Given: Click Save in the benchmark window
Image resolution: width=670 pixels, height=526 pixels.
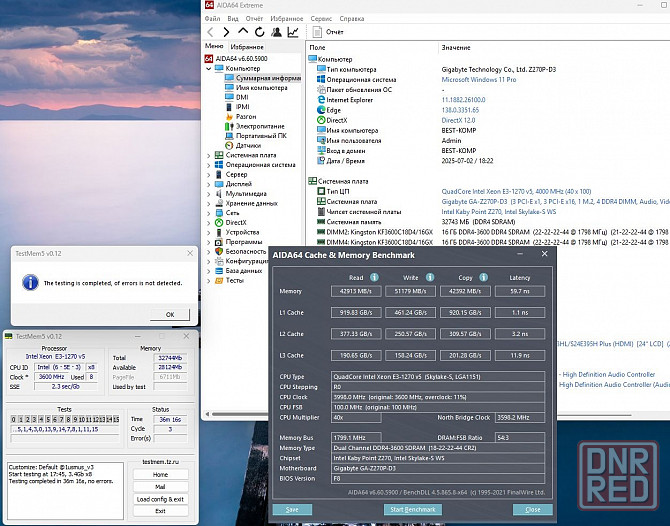Looking at the screenshot, I should (292, 509).
